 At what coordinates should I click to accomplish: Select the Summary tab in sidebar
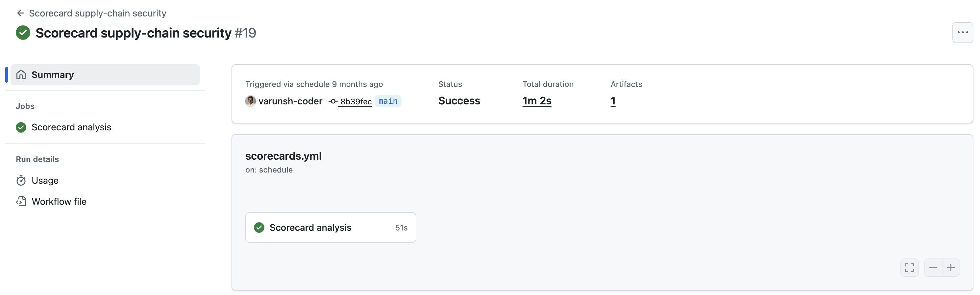coord(105,75)
